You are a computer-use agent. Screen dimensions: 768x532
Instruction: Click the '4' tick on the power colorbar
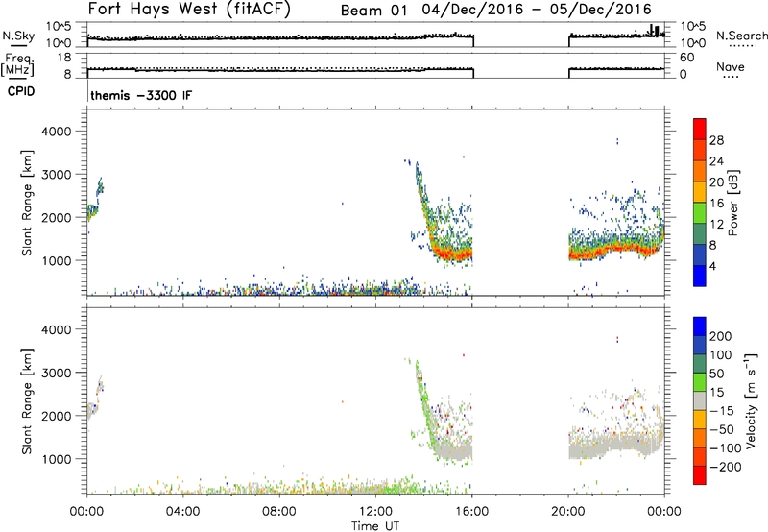pyautogui.click(x=712, y=266)
